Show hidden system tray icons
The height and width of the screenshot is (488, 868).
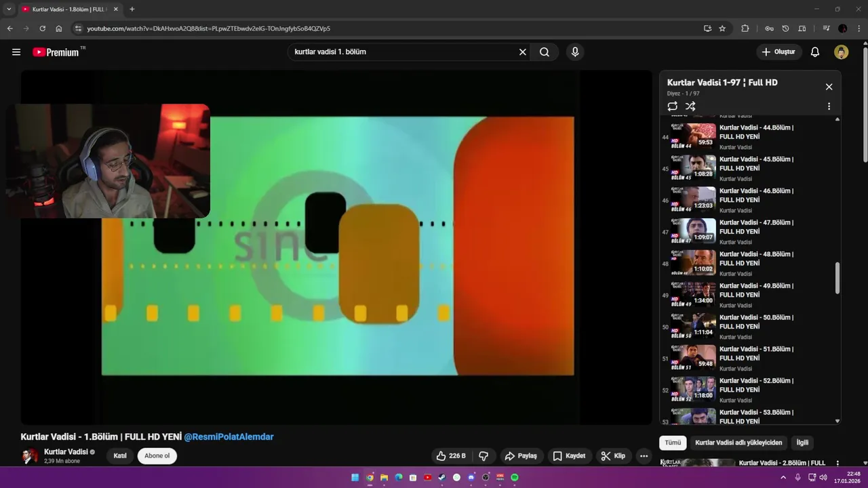(783, 477)
